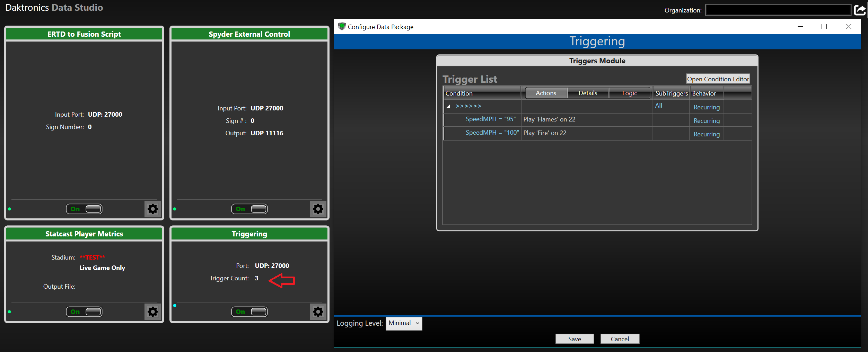This screenshot has width=868, height=352.
Task: Open settings gear on Triggering package
Action: 318,312
